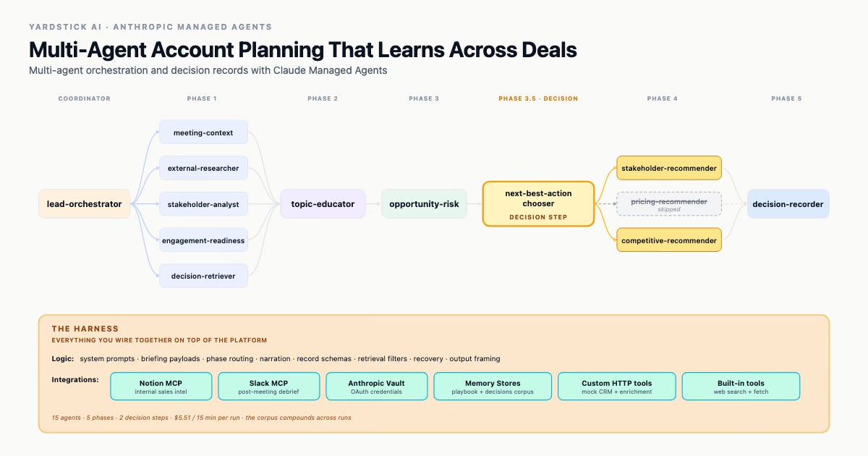The height and width of the screenshot is (456, 868).
Task: Click the Phase 3.5 Decision column header
Action: tap(538, 98)
